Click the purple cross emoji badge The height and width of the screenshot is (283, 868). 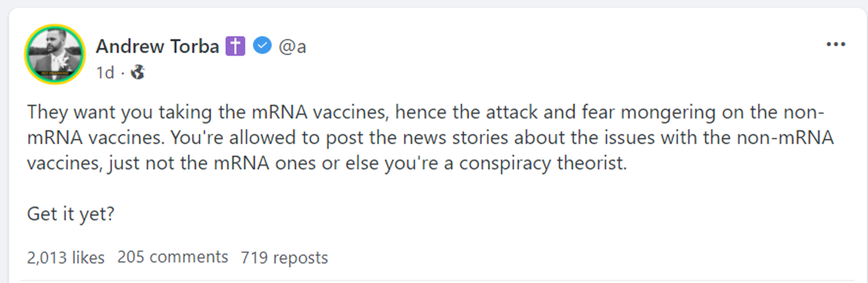coord(235,46)
